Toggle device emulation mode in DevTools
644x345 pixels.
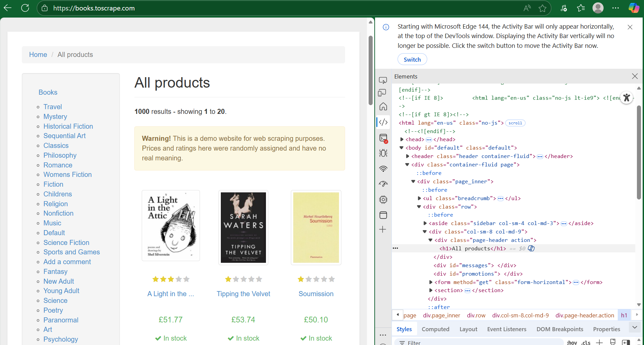[383, 93]
